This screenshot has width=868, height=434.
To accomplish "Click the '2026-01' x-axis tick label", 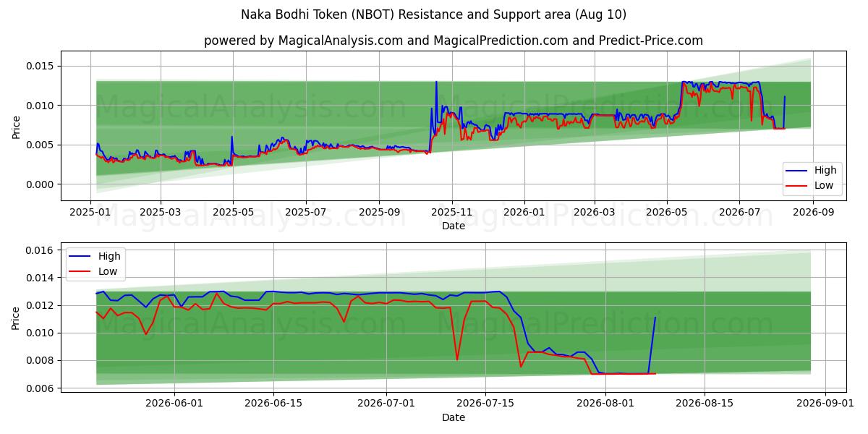I will tap(524, 213).
